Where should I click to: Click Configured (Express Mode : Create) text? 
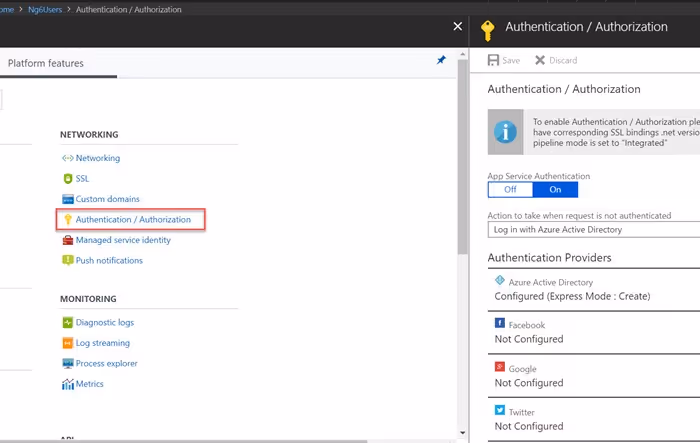tap(572, 297)
